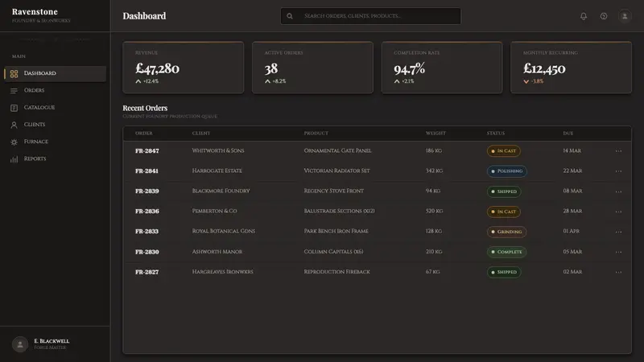Click the Client column header
The width and height of the screenshot is (644, 362).
[x=200, y=134]
